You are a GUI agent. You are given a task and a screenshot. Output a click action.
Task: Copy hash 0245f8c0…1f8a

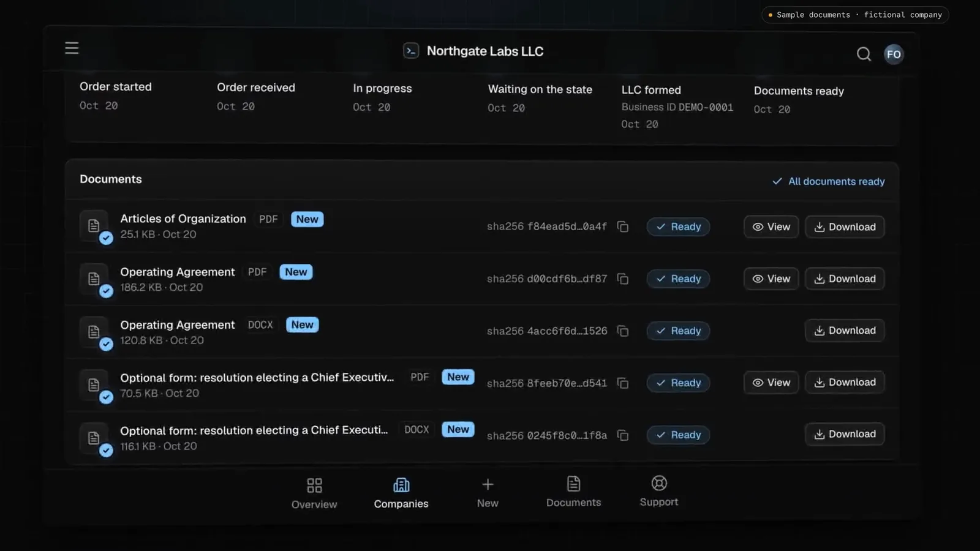coord(623,435)
